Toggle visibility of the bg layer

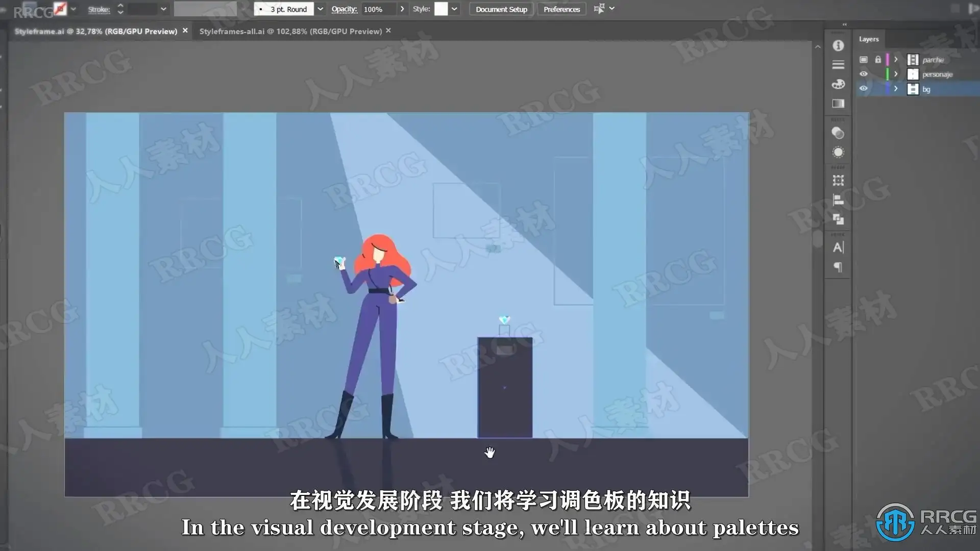click(863, 88)
